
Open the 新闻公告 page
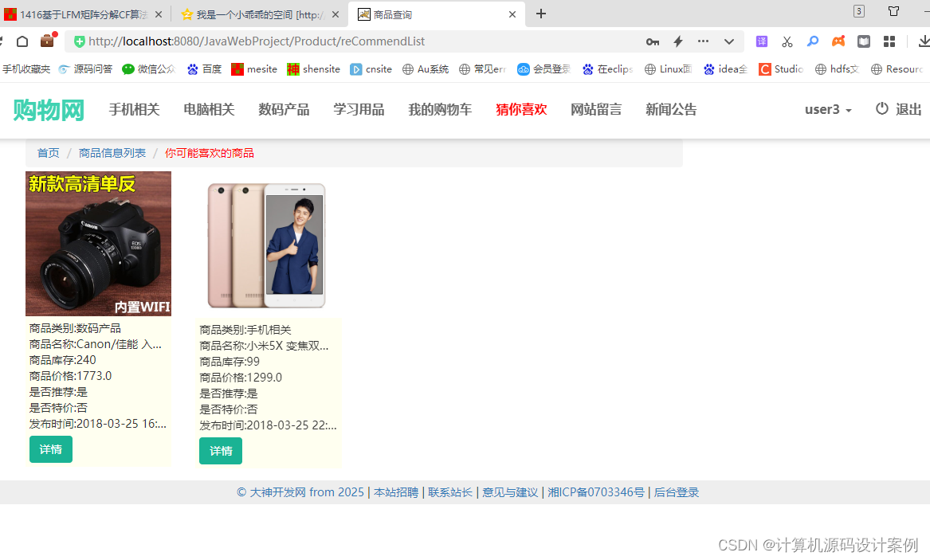[671, 110]
